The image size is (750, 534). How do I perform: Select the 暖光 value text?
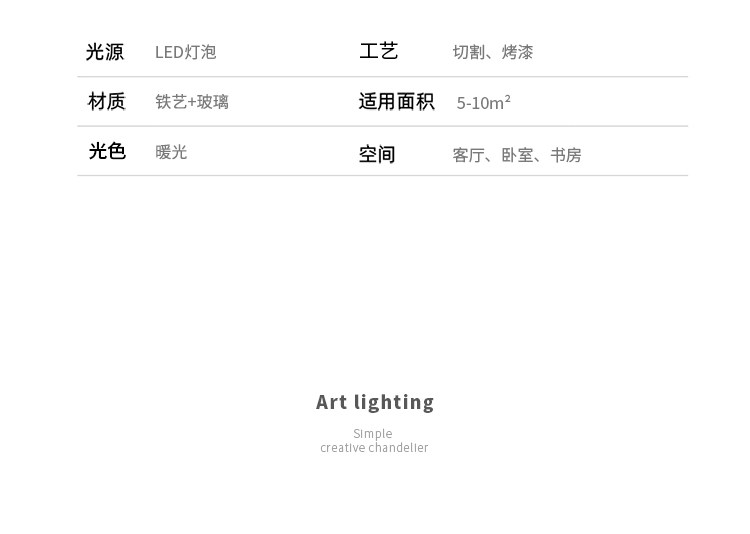171,152
